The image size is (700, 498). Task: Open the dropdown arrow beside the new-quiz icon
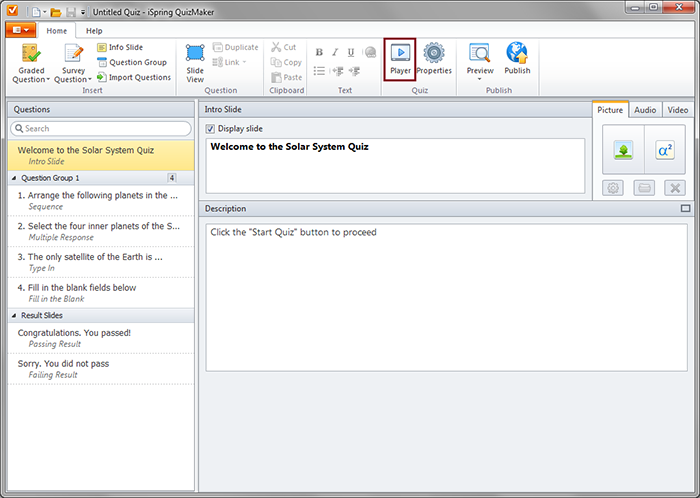pyautogui.click(x=44, y=12)
